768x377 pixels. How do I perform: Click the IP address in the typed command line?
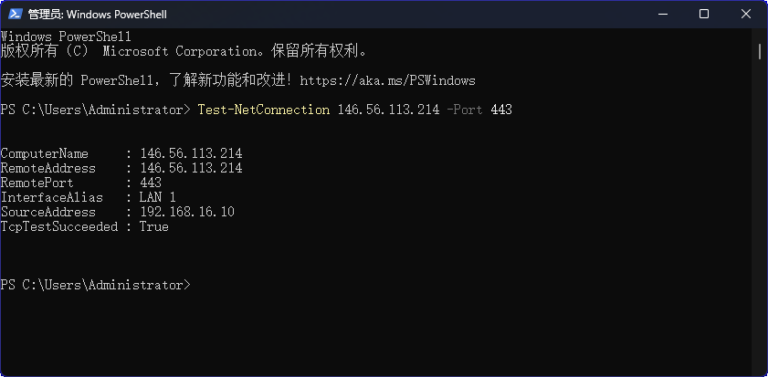coord(388,110)
